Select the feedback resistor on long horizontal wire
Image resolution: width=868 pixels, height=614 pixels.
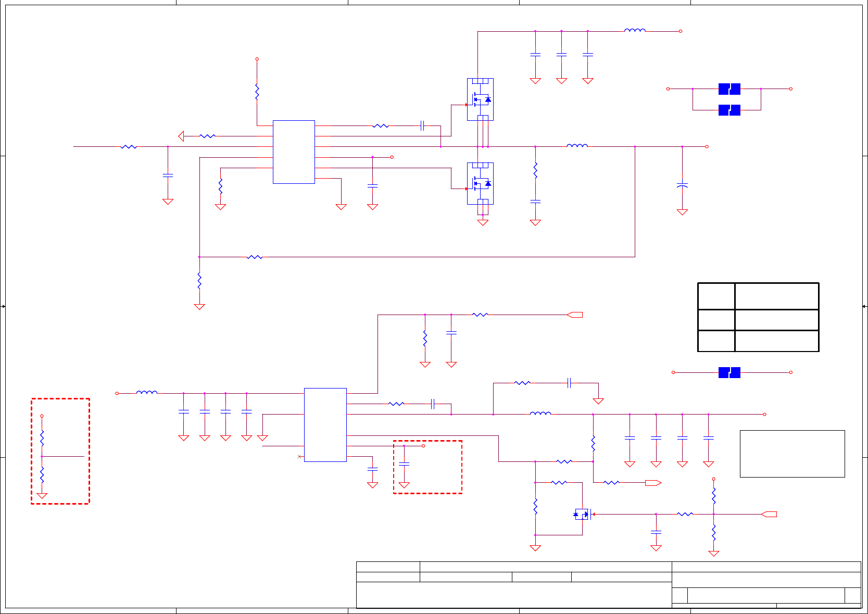tap(255, 257)
